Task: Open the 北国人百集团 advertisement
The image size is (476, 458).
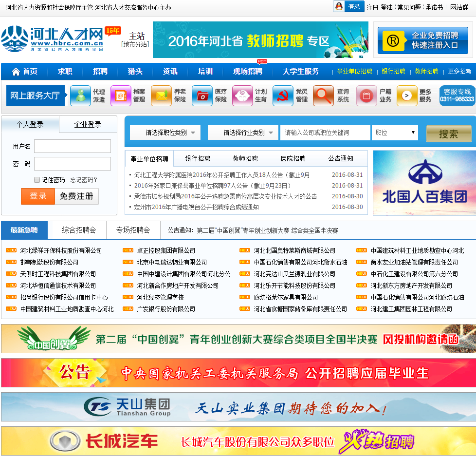Action: [x=424, y=183]
